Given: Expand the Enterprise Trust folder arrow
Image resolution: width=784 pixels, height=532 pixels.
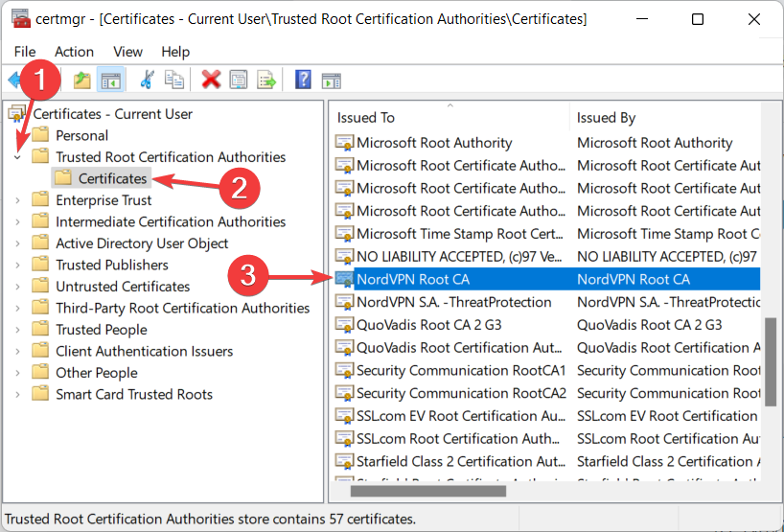Looking at the screenshot, I should 18,200.
